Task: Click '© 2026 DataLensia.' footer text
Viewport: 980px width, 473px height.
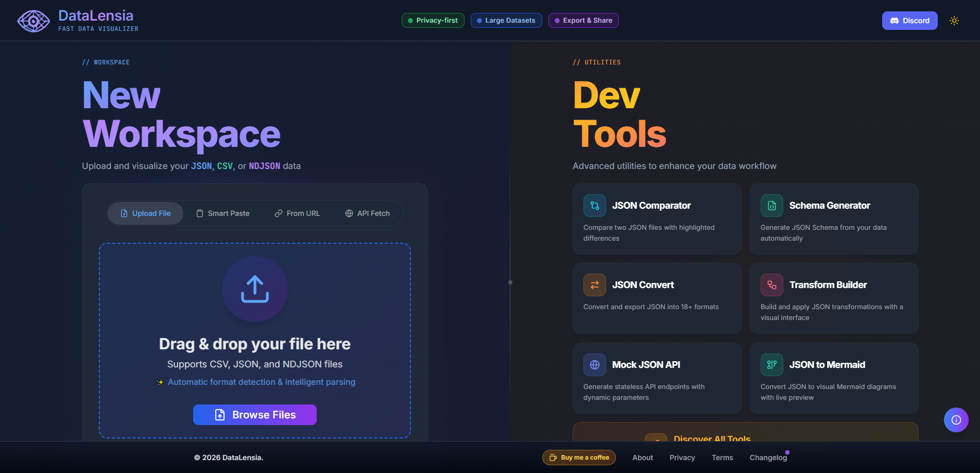Action: click(229, 458)
